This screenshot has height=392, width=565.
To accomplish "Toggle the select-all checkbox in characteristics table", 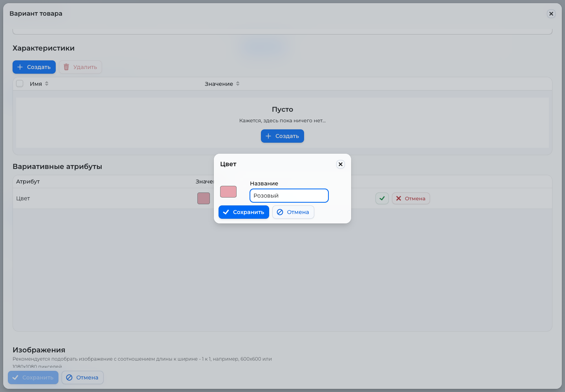I will pos(20,83).
